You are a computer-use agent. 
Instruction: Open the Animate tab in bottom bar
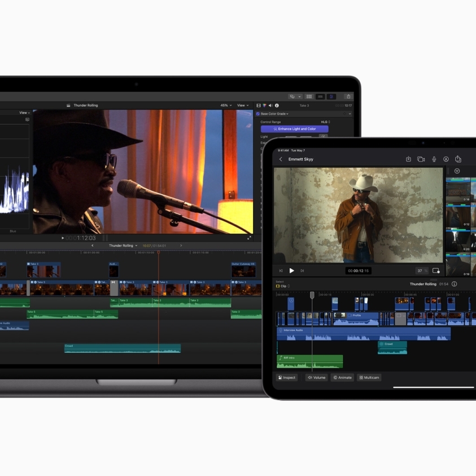tap(342, 377)
